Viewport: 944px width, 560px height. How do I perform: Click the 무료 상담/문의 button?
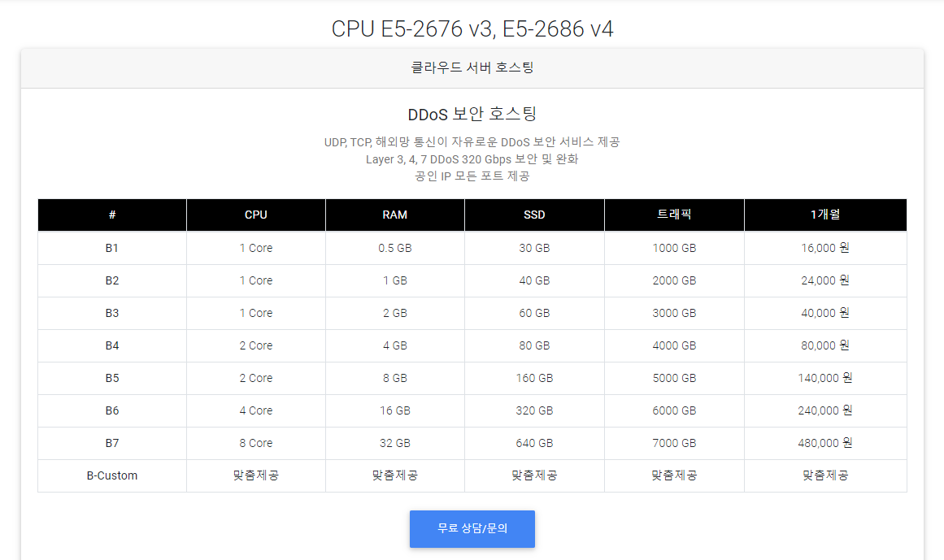(472, 528)
